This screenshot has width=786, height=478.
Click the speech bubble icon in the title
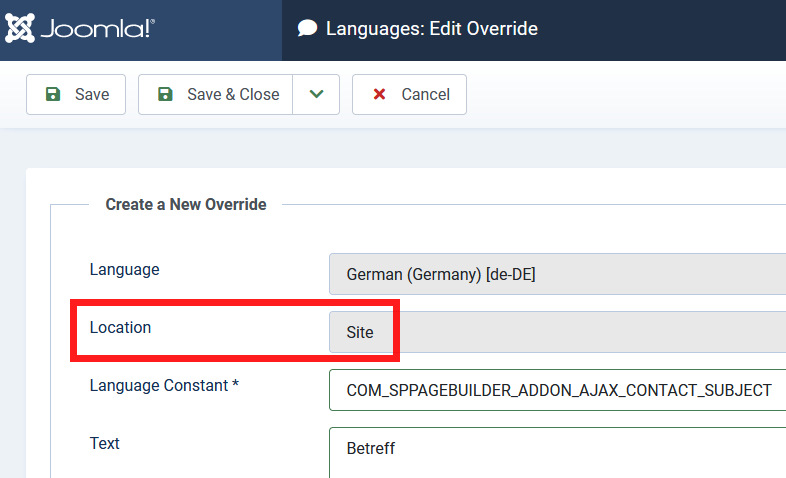pyautogui.click(x=307, y=29)
